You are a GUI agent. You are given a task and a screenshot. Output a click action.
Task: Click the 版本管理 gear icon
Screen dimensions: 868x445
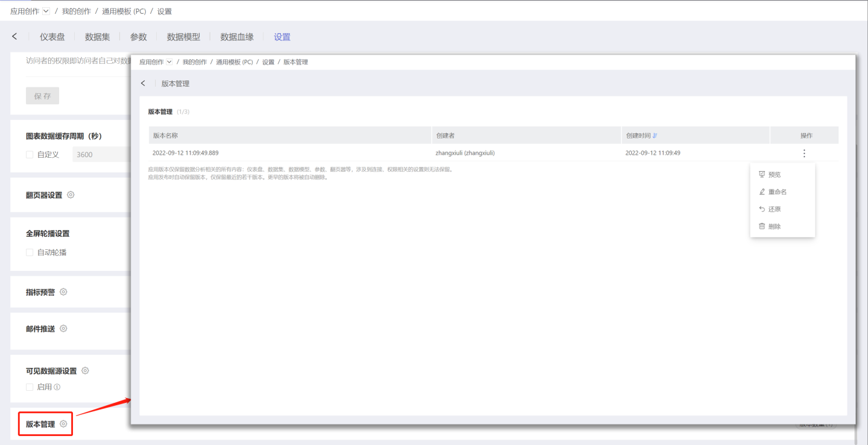pos(63,424)
